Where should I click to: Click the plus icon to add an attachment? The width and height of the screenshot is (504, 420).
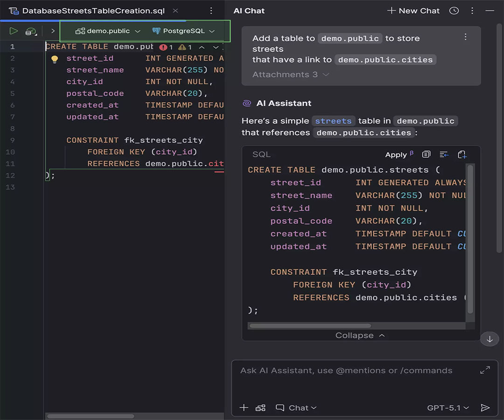244,408
